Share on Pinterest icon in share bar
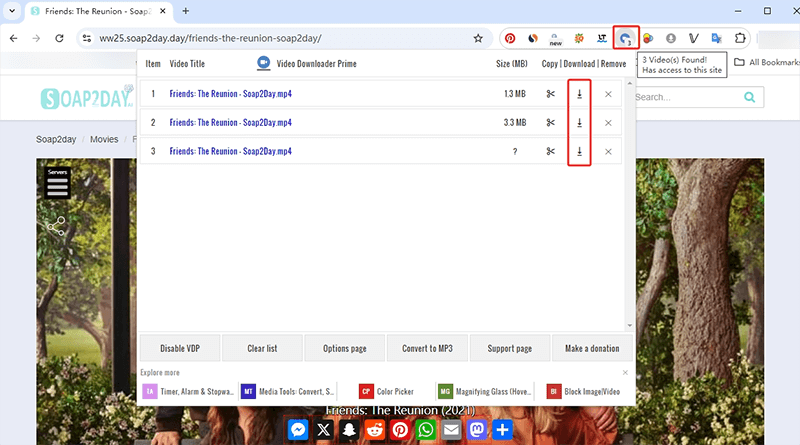 coord(400,430)
